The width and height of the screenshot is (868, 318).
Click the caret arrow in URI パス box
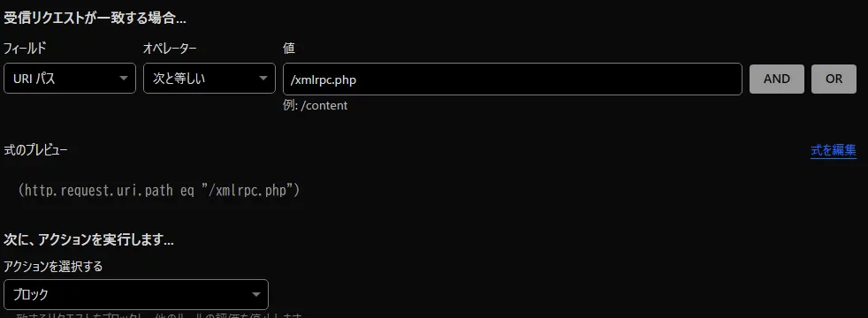[124, 79]
